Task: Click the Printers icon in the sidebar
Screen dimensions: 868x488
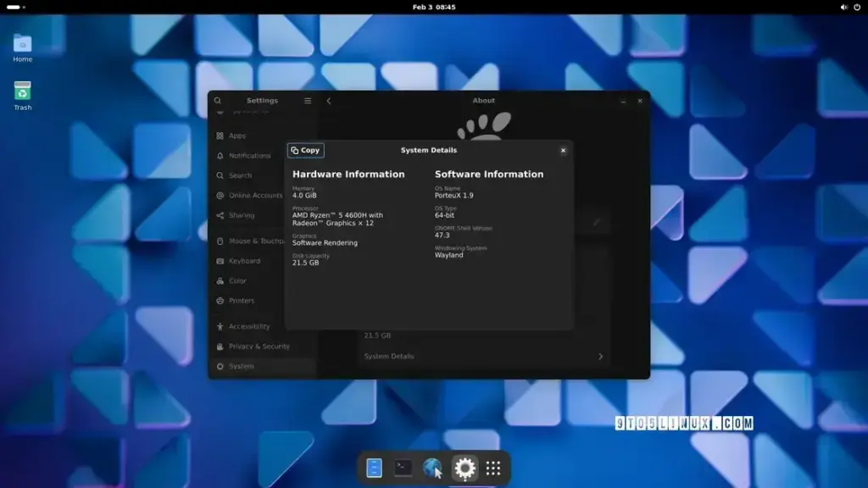Action: tap(220, 301)
